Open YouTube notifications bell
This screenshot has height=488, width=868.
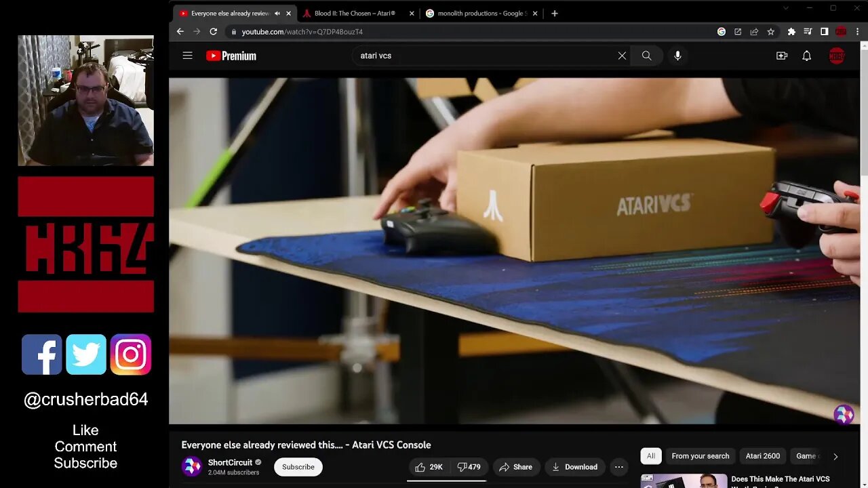[807, 56]
